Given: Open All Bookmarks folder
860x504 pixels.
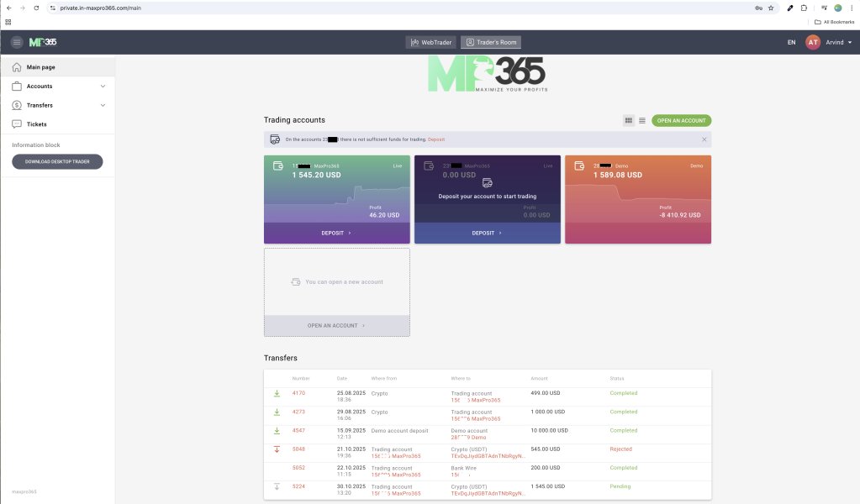Looking at the screenshot, I should pyautogui.click(x=834, y=22).
